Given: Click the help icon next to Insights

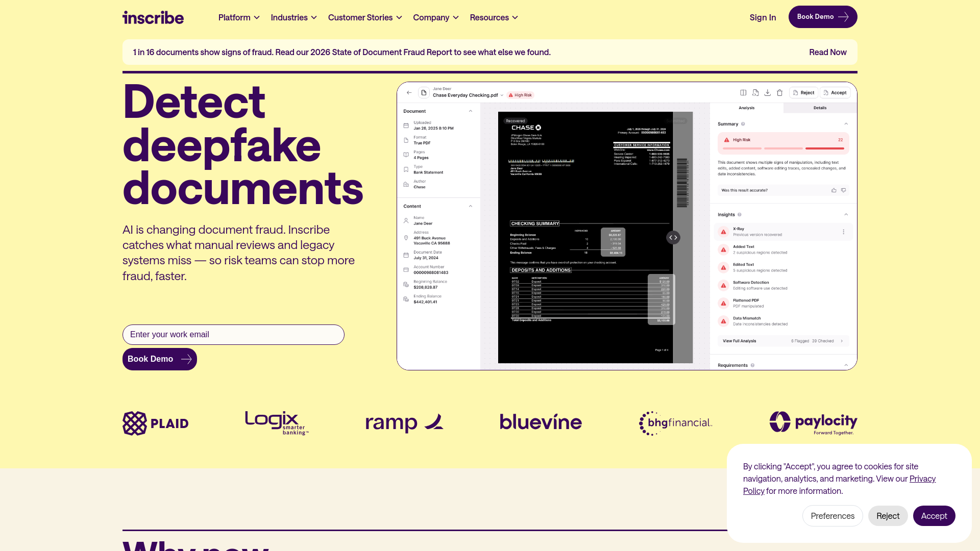Looking at the screenshot, I should coord(739,215).
